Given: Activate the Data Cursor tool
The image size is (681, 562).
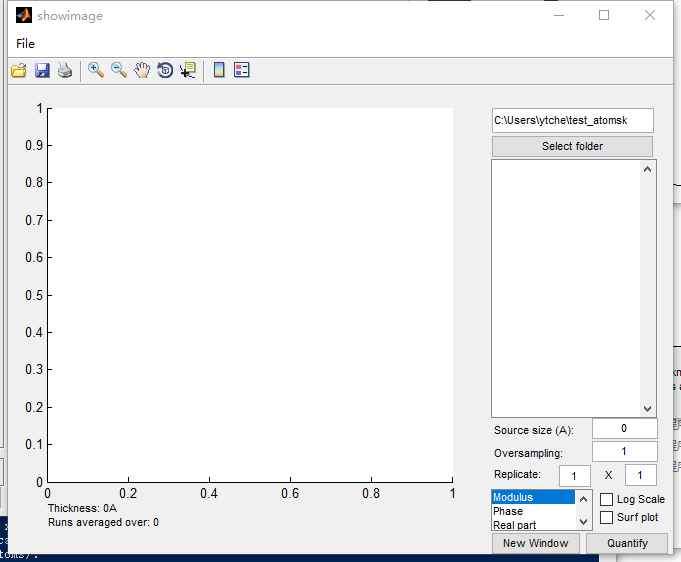Looking at the screenshot, I should point(187,70).
